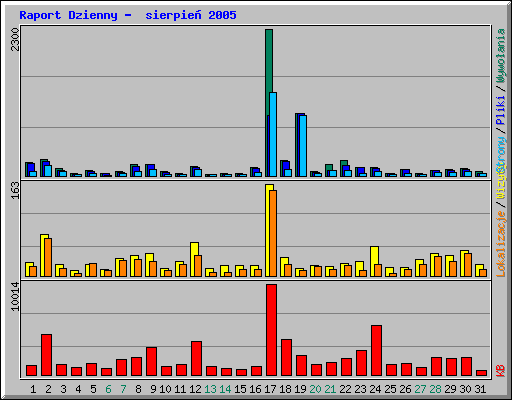512x400 pixels.
Task: Click green day label '6' on the x-axis
Action: 108,389
